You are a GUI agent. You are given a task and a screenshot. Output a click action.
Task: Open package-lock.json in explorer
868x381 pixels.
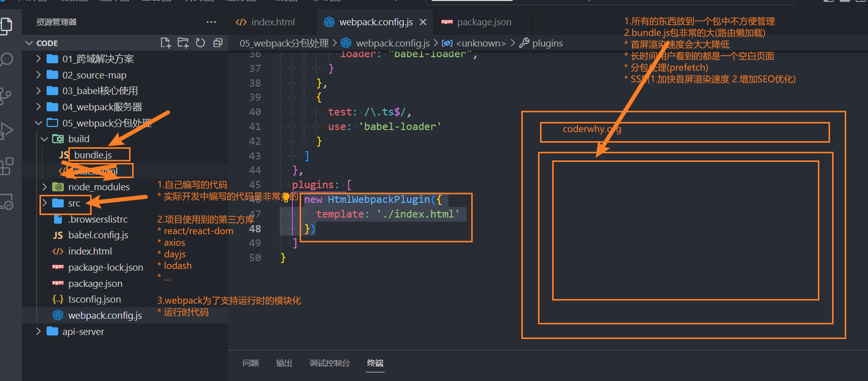[106, 267]
